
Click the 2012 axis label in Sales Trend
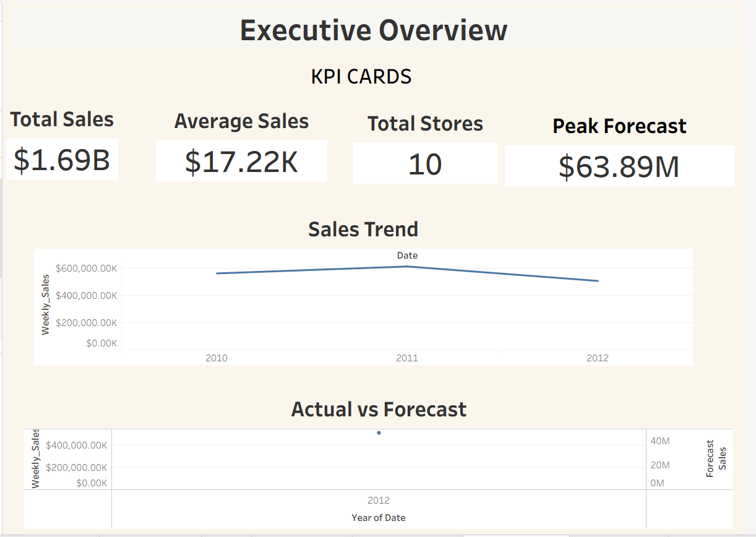pyautogui.click(x=598, y=358)
